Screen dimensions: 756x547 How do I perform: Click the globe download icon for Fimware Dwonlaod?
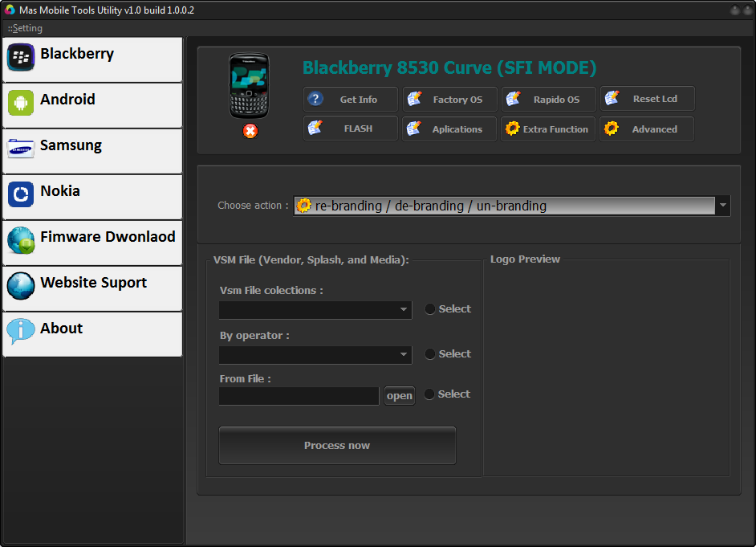pyautogui.click(x=21, y=240)
